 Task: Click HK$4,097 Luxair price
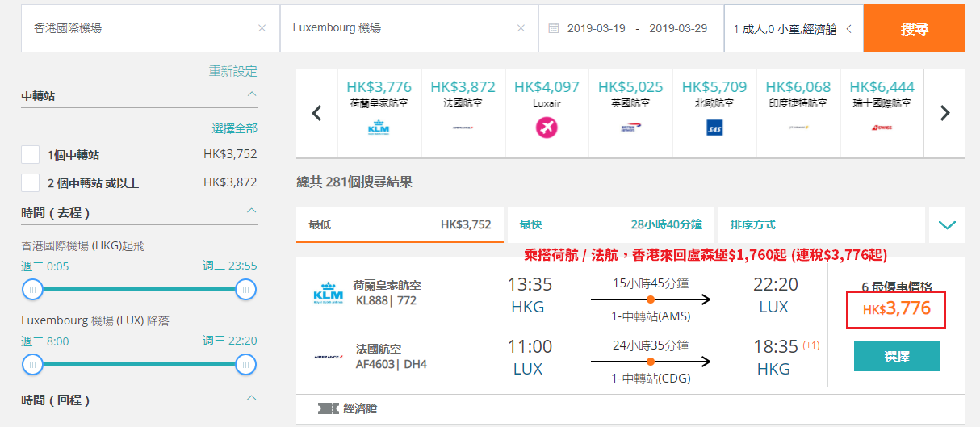pyautogui.click(x=547, y=86)
